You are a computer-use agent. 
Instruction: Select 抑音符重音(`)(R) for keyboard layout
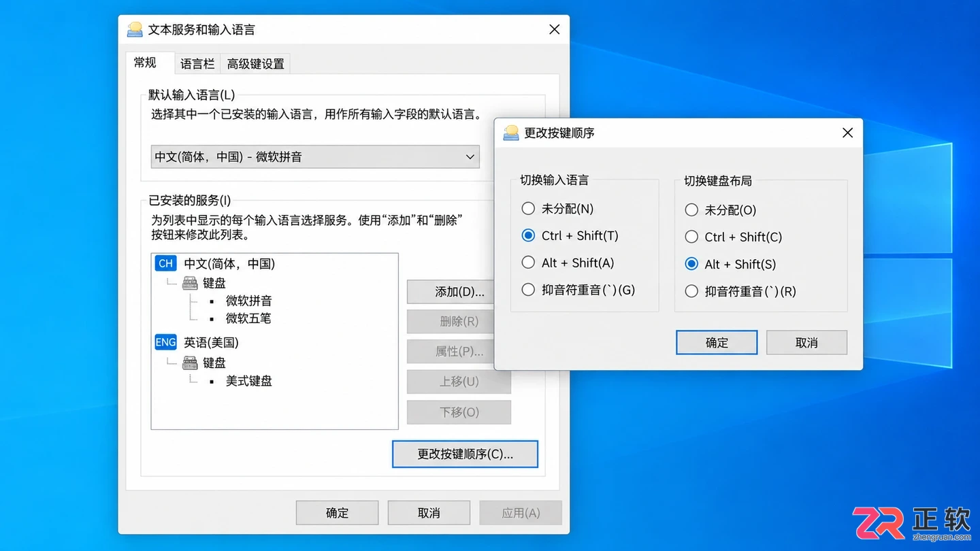coord(691,291)
